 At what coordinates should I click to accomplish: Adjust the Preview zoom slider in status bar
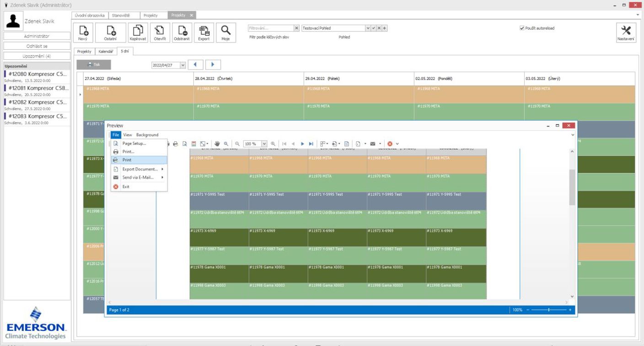[549, 310]
